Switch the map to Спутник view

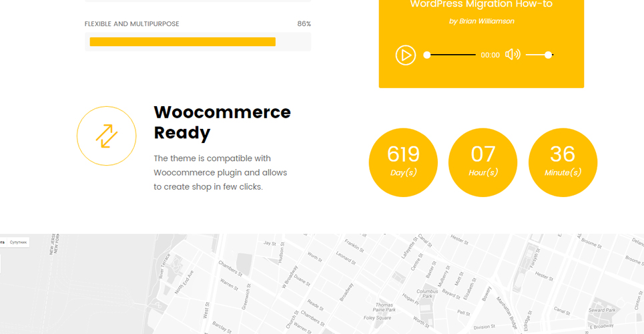(18, 242)
